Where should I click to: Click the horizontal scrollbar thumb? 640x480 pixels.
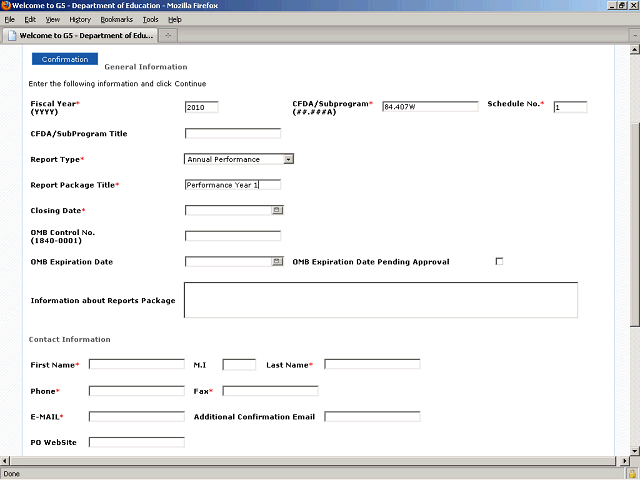point(313,461)
